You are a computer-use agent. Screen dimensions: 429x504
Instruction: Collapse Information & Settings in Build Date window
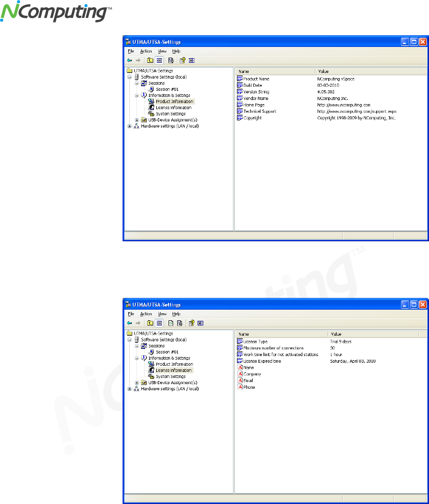click(137, 95)
